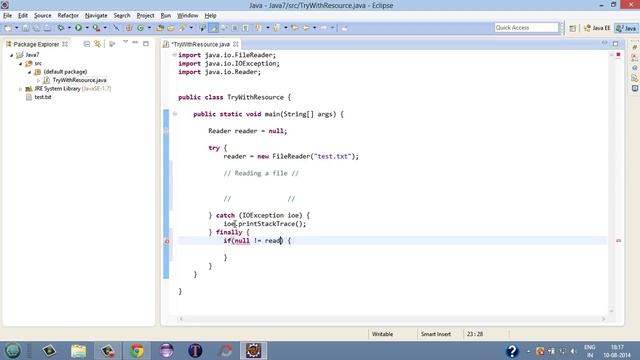Viewport: 640px width, 360px height.
Task: Expand TryWithResource.java tree node arrow
Action: pos(39,80)
